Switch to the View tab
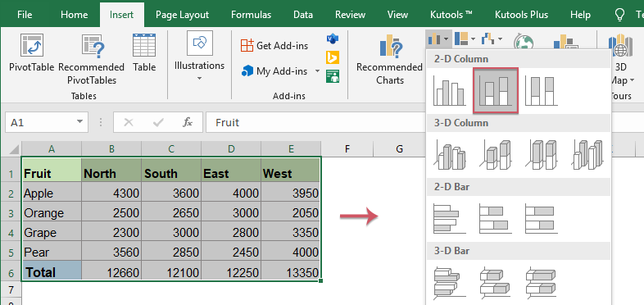Viewport: 644px width, 305px height. pyautogui.click(x=397, y=15)
